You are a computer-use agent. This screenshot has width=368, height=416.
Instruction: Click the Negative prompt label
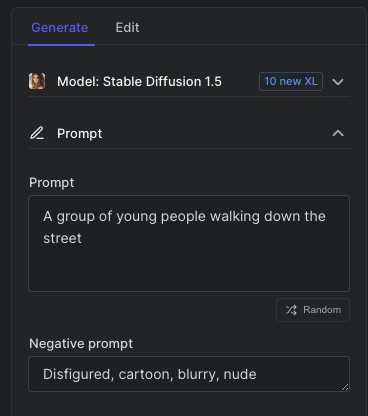[81, 344]
